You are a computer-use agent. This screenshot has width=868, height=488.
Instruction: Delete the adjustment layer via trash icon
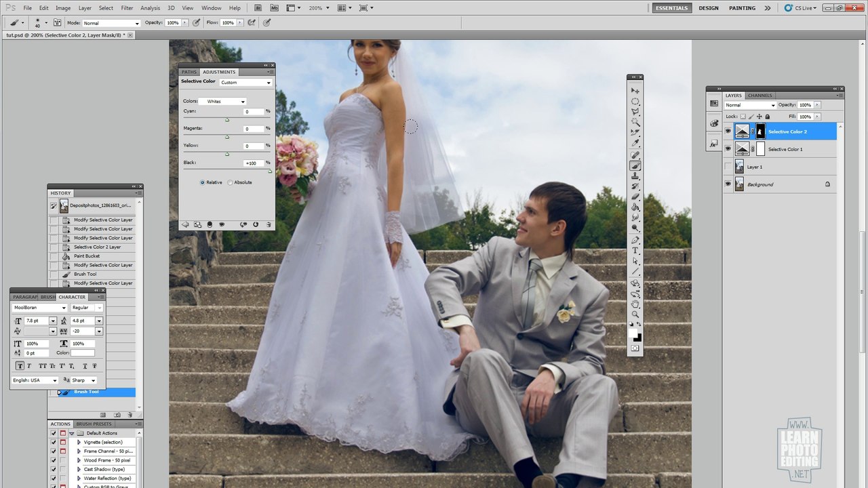[x=269, y=224]
